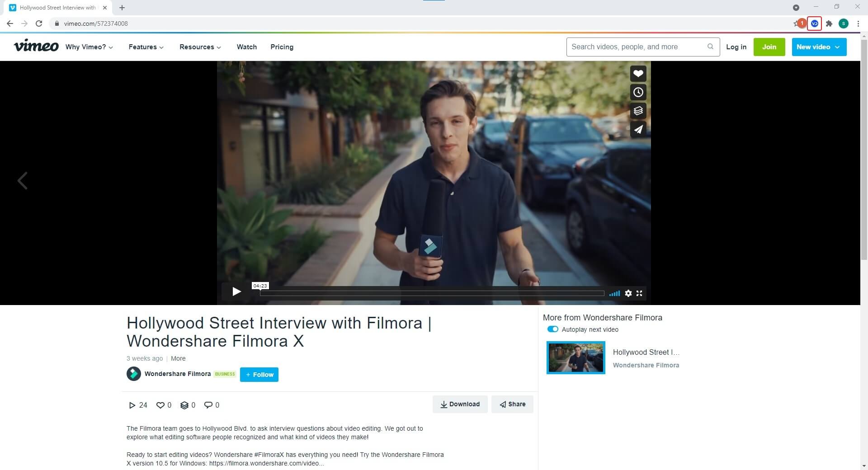This screenshot has width=868, height=470.
Task: Add video to Watch Later clock icon
Action: pyautogui.click(x=638, y=92)
